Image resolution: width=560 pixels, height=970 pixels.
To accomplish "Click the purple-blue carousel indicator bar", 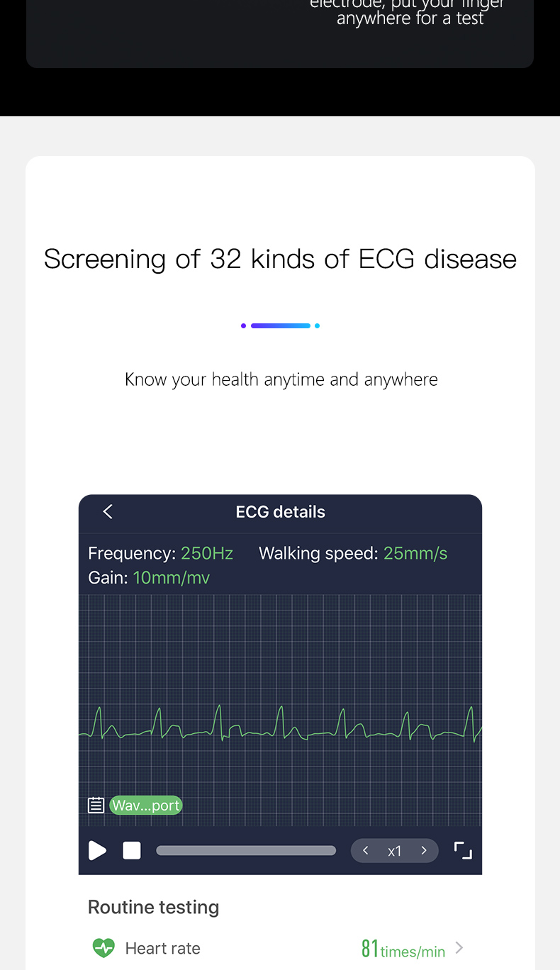I will click(x=281, y=325).
